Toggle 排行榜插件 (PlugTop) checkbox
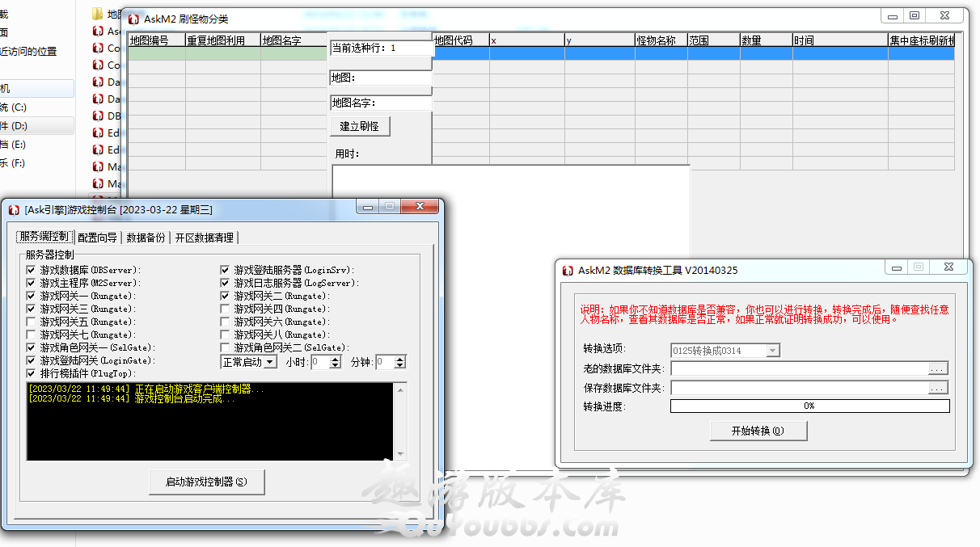Screen dimensions: 980x547 pos(32,373)
